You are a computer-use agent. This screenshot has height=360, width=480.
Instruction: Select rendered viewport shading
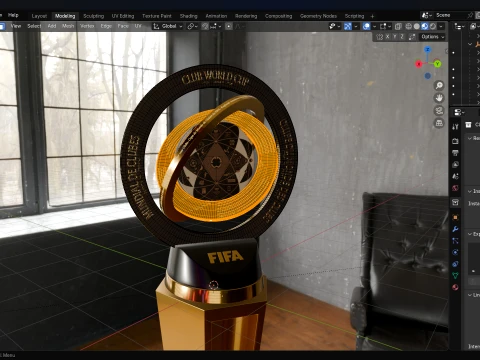pos(433,26)
